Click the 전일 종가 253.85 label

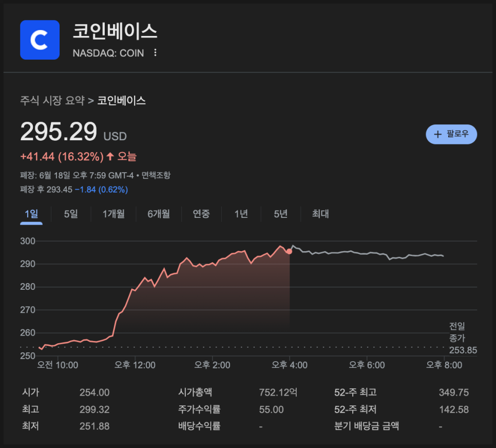463,338
